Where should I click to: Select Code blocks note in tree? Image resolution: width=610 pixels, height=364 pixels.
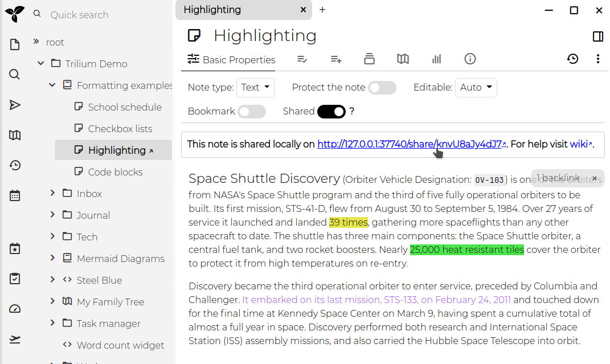115,172
